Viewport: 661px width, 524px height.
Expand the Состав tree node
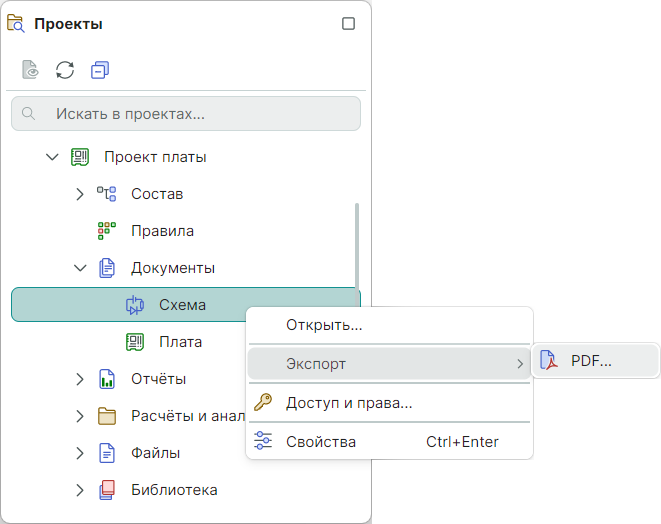(80, 194)
